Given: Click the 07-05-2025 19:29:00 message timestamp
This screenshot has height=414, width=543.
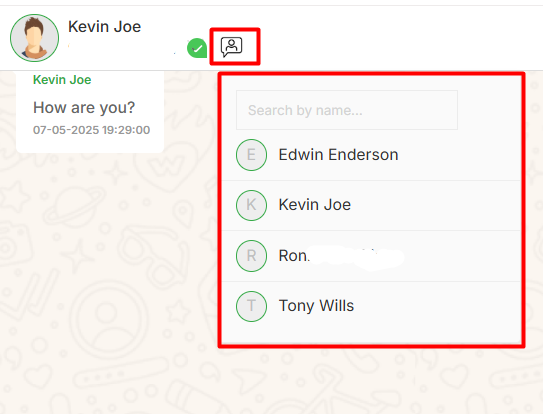Looking at the screenshot, I should click(x=91, y=130).
